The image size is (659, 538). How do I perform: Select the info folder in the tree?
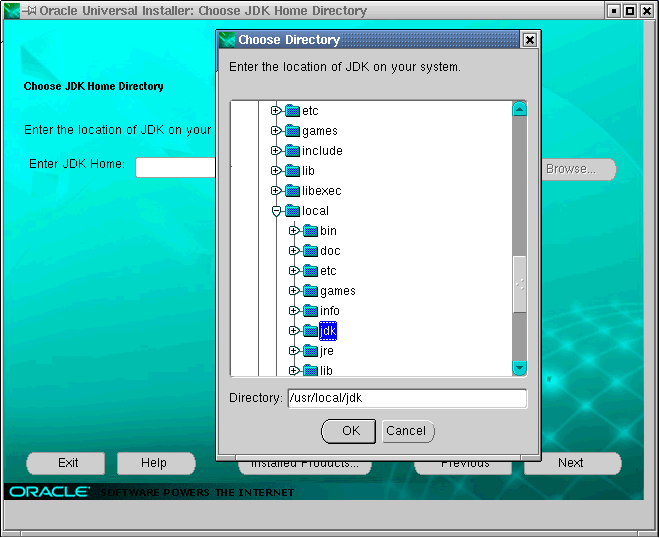(330, 311)
